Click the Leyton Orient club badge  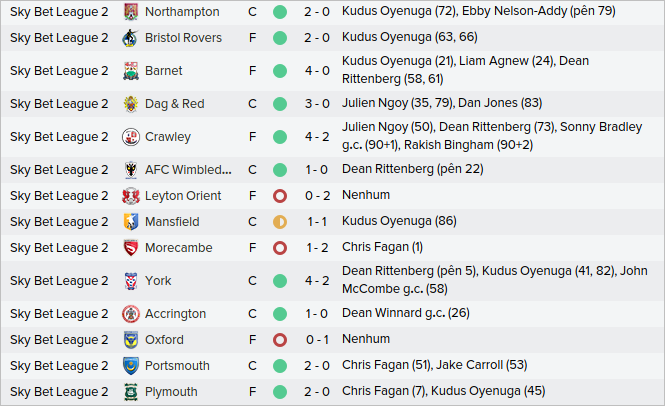131,196
